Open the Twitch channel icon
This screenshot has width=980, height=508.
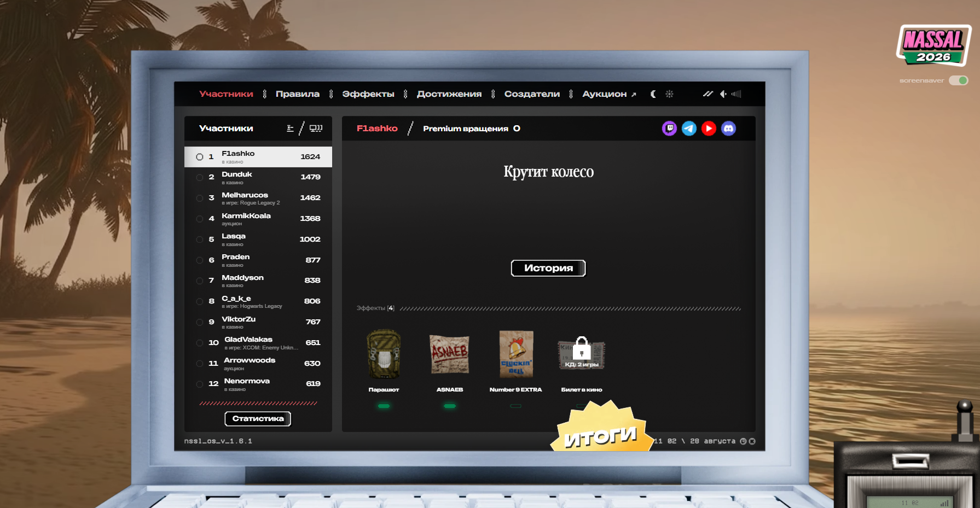[669, 129]
